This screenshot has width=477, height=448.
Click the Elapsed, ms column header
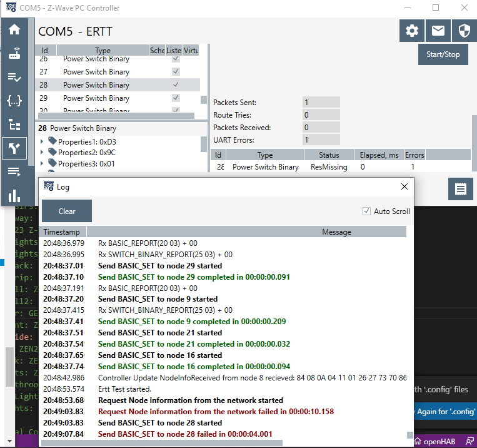click(379, 155)
